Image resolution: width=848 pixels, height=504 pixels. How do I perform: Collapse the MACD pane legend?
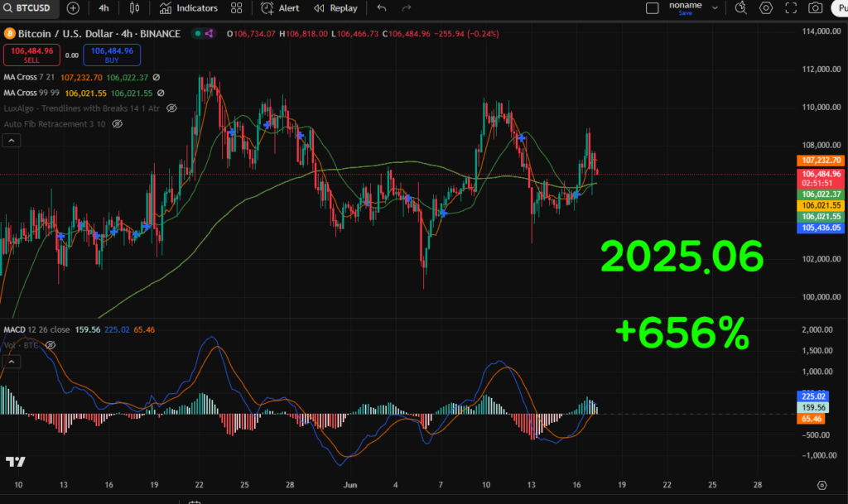click(x=12, y=362)
